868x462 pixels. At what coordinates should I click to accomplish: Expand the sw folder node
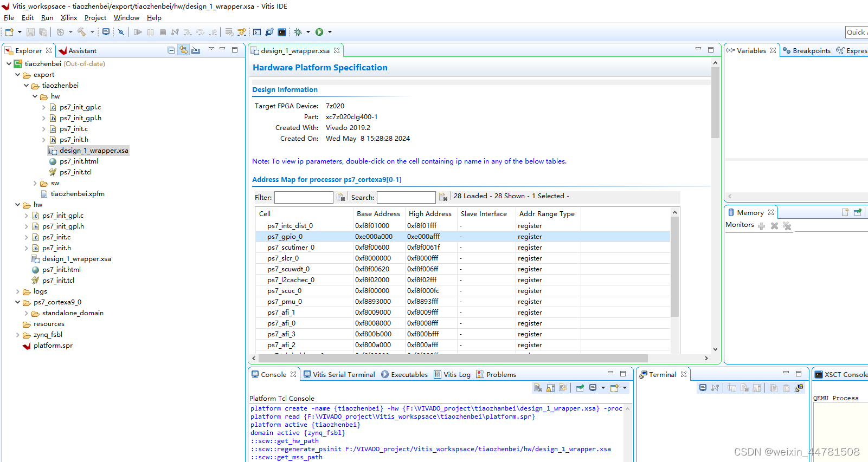[x=35, y=183]
